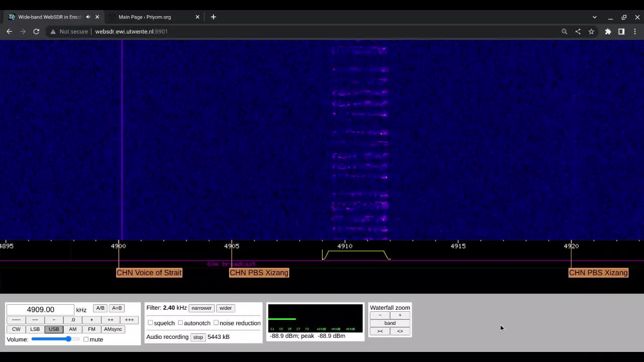Image resolution: width=644 pixels, height=362 pixels.
Task: Mute the WebSDR tab audio icon
Action: click(88, 17)
